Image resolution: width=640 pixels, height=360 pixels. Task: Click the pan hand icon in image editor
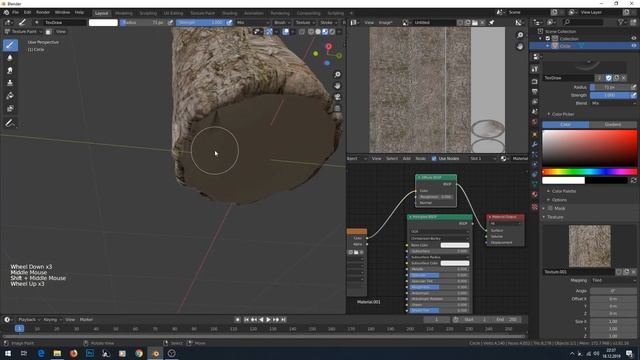(x=520, y=47)
